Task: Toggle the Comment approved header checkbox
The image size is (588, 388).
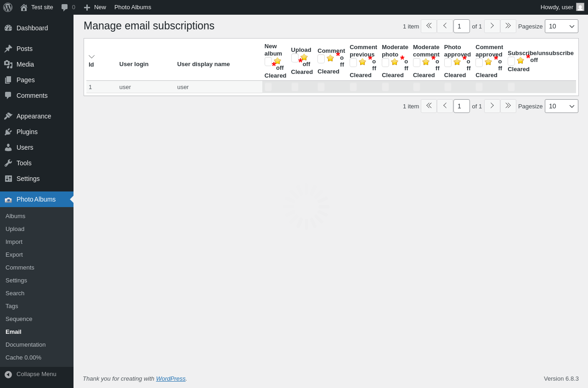Action: point(479,62)
